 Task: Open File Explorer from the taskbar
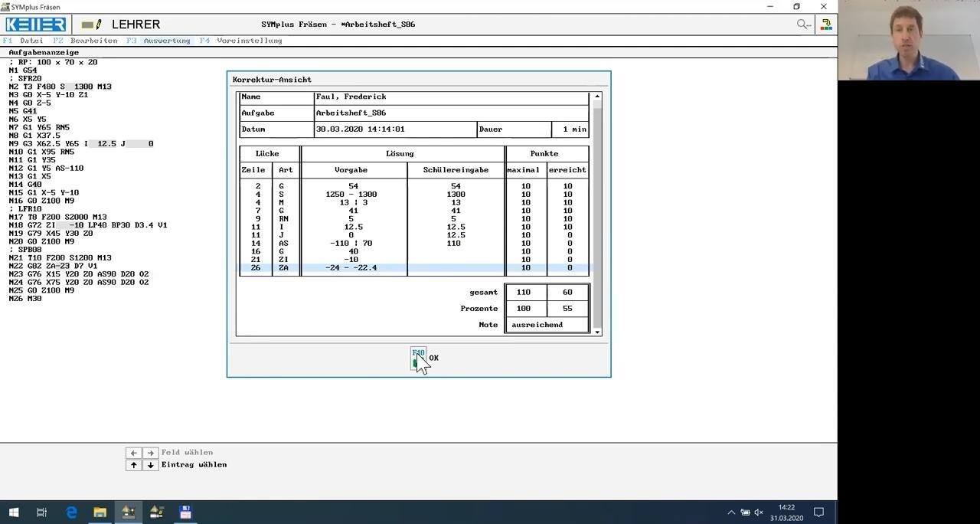(x=100, y=513)
